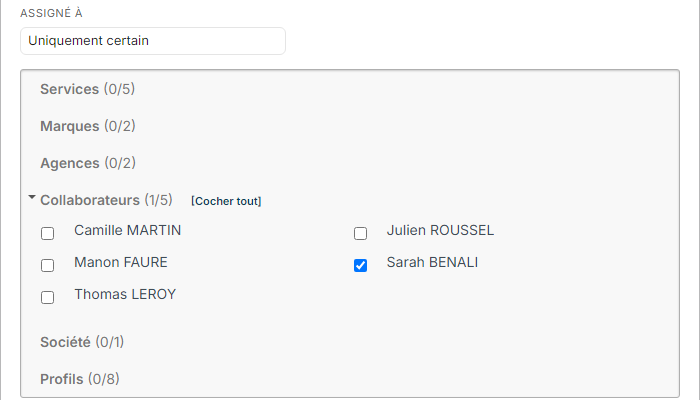Click the Sarah BENALI name text

432,262
